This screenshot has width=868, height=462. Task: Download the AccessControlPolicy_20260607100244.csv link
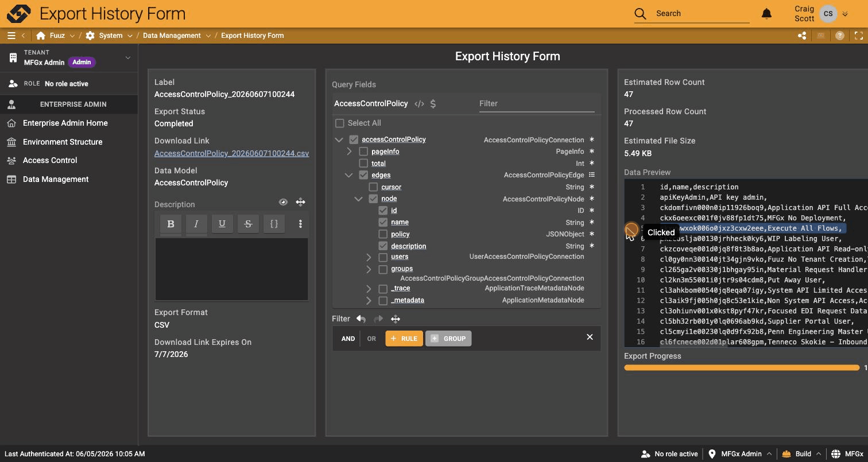232,153
